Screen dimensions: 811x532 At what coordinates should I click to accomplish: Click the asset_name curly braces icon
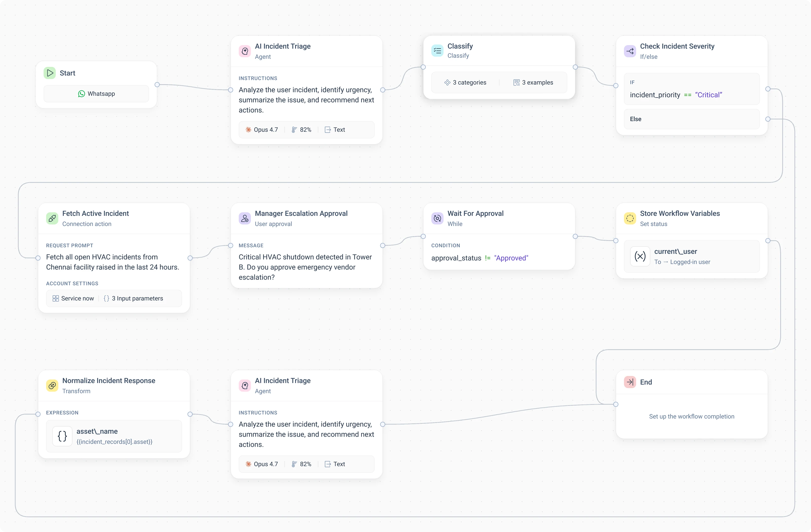coord(62,436)
